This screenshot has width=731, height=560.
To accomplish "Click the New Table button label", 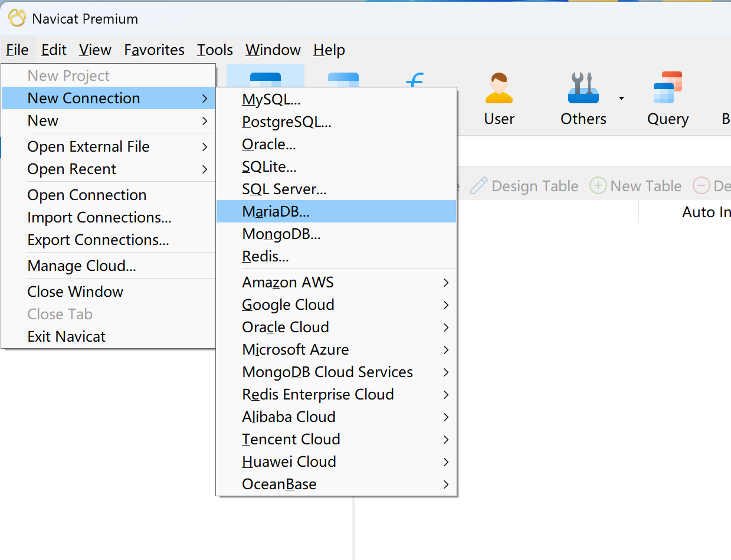I will (646, 186).
